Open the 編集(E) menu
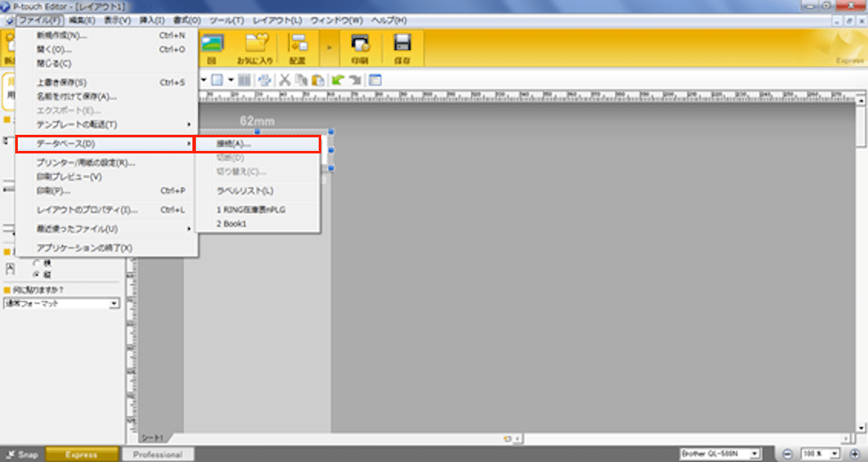The image size is (868, 462). pyautogui.click(x=82, y=19)
